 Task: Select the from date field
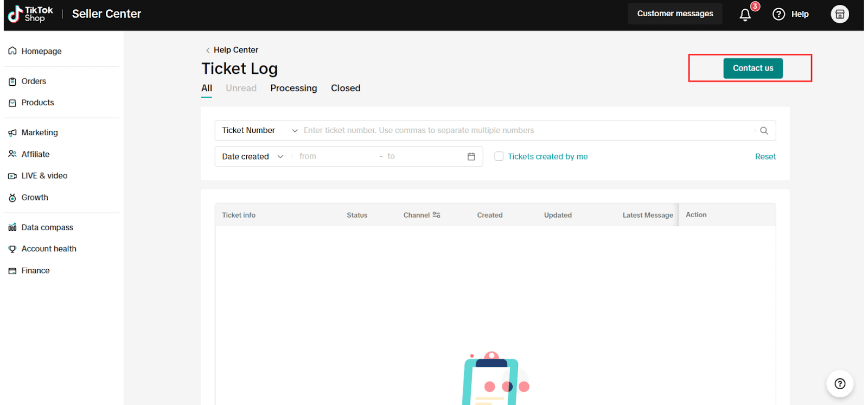click(x=334, y=156)
